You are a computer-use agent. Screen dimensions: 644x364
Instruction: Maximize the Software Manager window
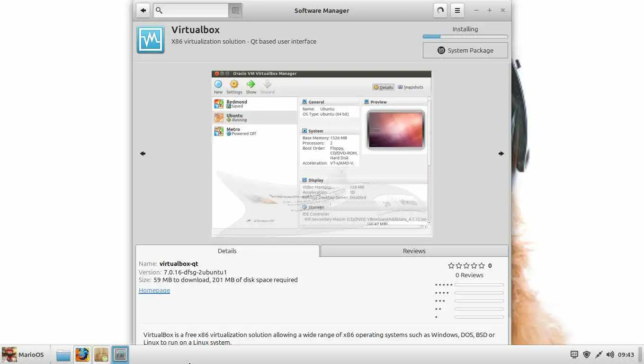click(490, 10)
